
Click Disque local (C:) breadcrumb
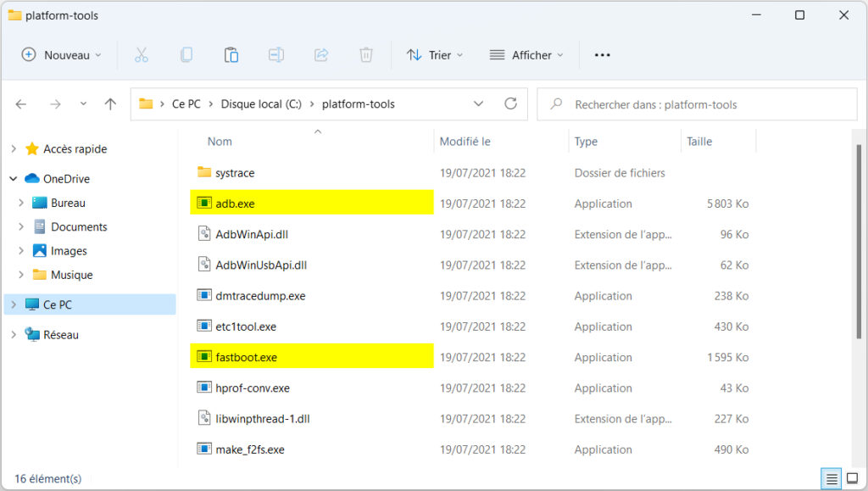pyautogui.click(x=260, y=103)
